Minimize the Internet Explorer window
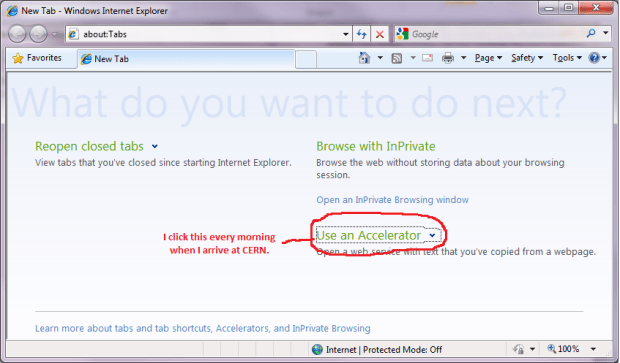 [549, 8]
